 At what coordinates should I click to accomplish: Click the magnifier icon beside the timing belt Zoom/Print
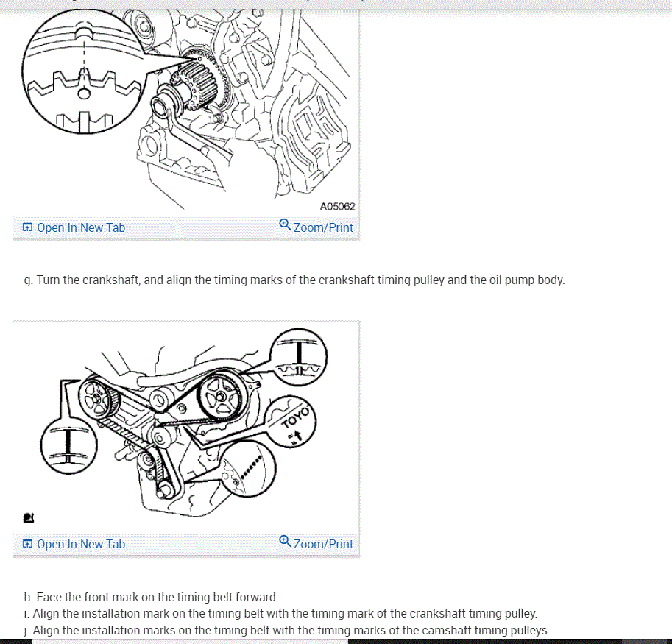tap(285, 541)
